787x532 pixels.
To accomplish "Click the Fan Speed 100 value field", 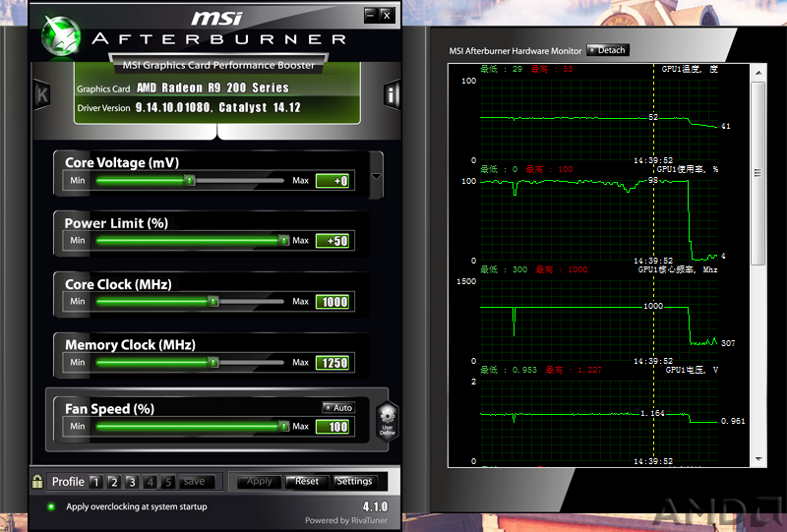I will [x=334, y=427].
